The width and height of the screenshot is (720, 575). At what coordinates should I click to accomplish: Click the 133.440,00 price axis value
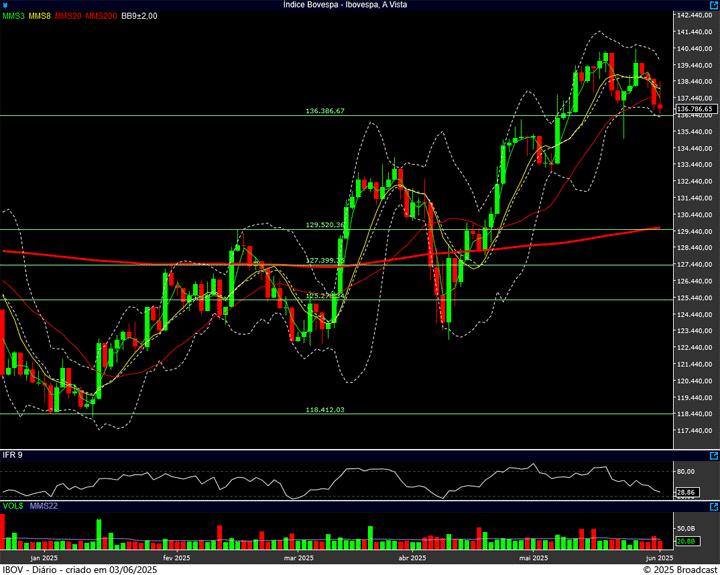(x=695, y=164)
